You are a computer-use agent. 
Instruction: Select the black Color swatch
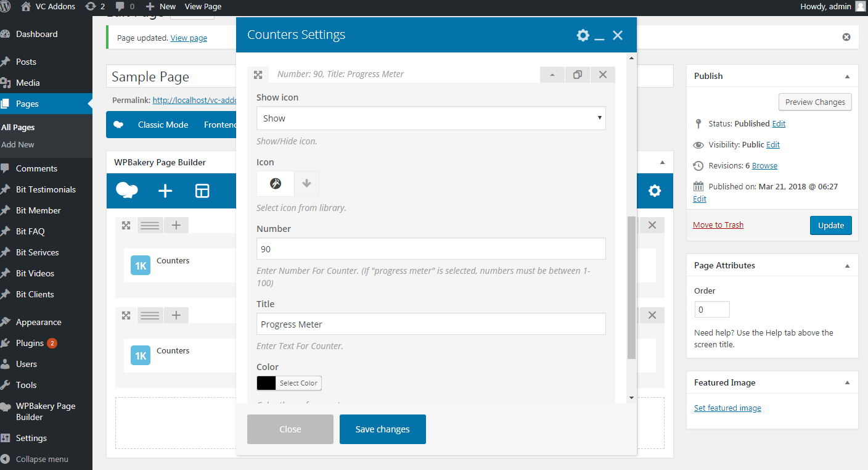[266, 383]
